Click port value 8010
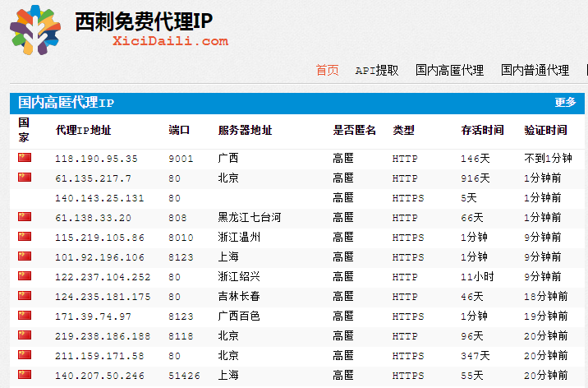This screenshot has width=588, height=388. tap(181, 238)
